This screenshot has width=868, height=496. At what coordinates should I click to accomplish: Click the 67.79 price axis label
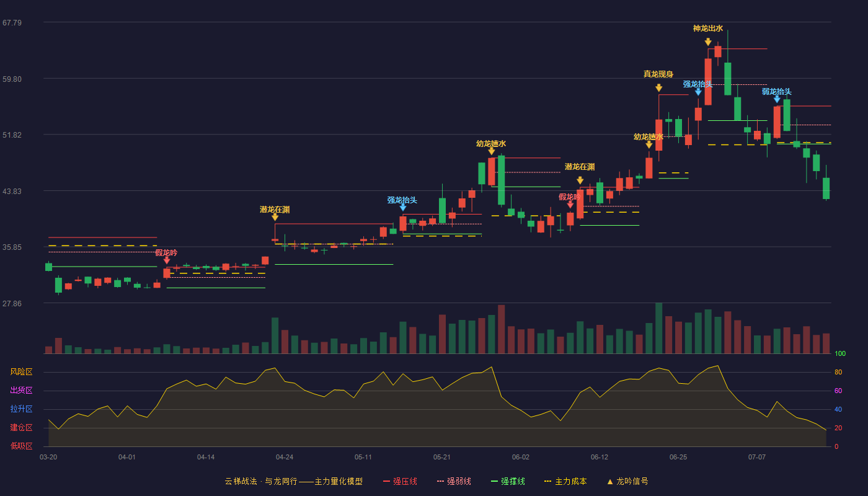[x=12, y=23]
